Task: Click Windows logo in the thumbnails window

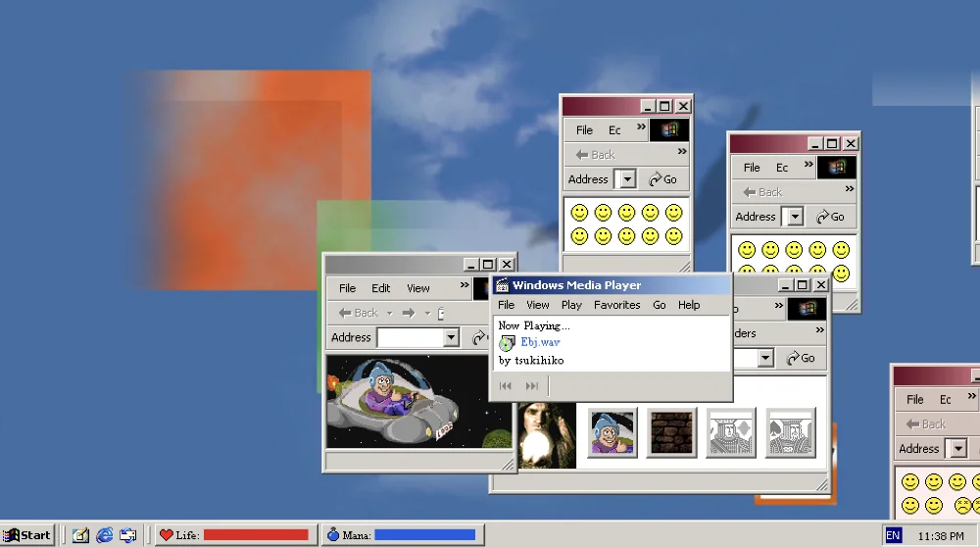Action: (x=807, y=309)
